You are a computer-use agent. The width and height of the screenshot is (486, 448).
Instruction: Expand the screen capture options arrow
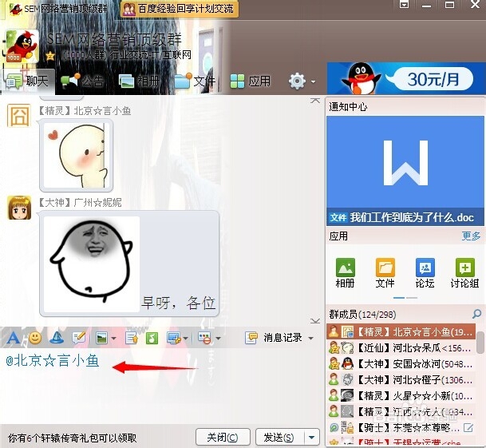click(185, 339)
